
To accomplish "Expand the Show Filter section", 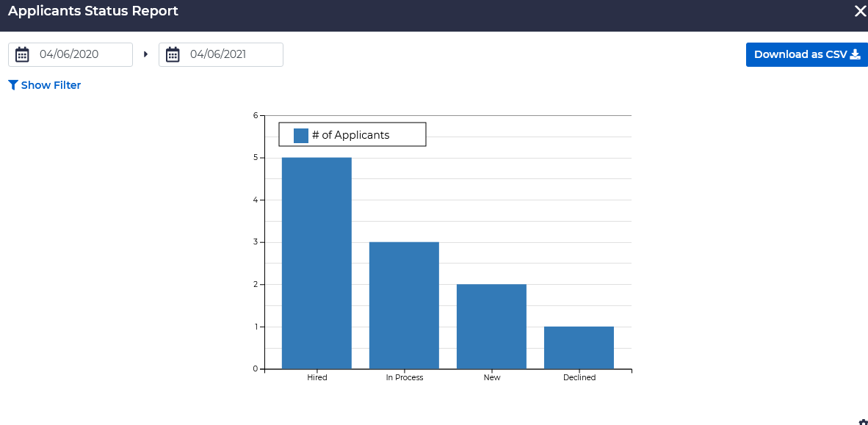I will [51, 85].
